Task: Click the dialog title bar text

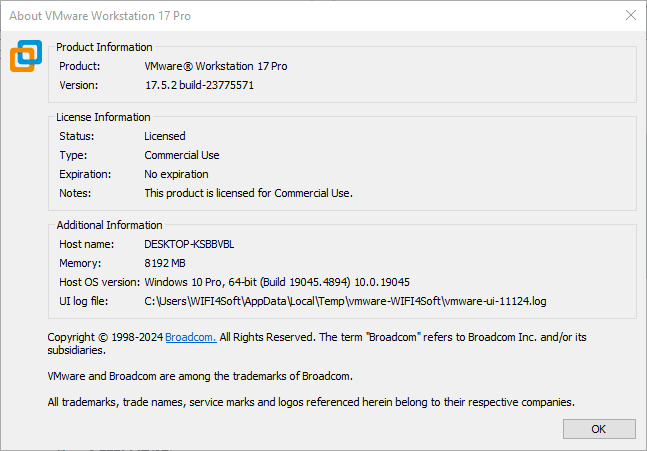Action: [x=99, y=16]
